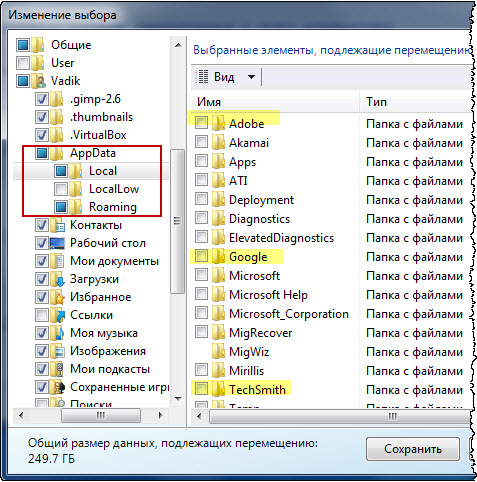The width and height of the screenshot is (477, 482).
Task: Click the Рабочий стол desktop icon
Action: point(57,243)
